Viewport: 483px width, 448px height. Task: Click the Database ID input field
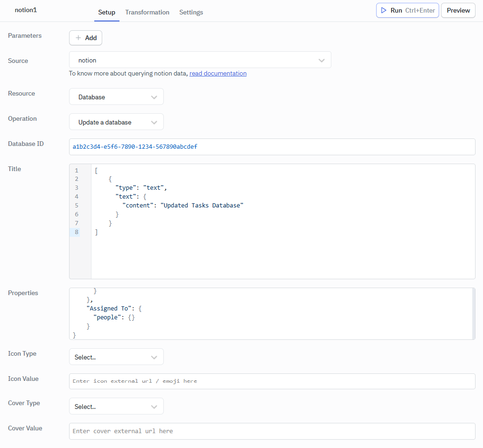coord(272,146)
